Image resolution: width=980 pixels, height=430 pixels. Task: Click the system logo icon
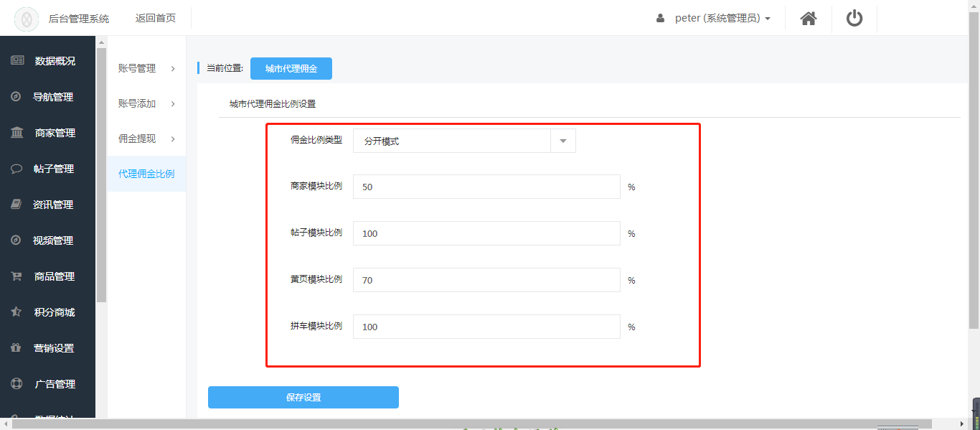coord(27,19)
